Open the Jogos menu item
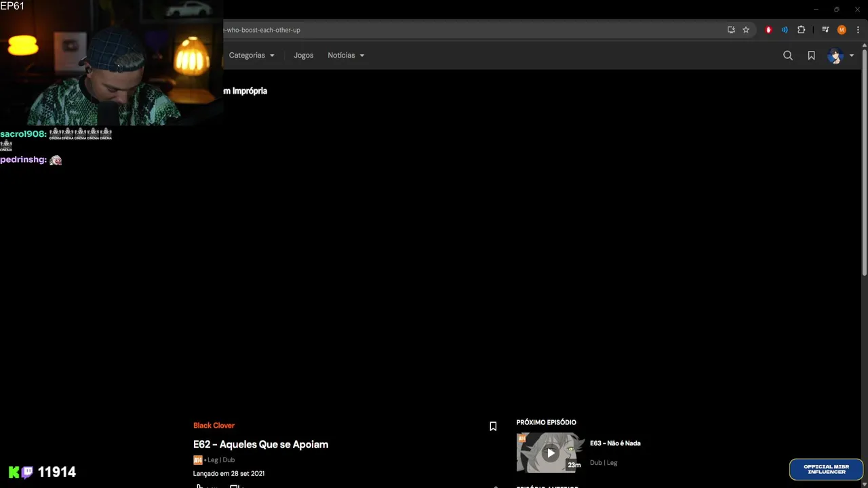The width and height of the screenshot is (868, 488). [x=303, y=56]
